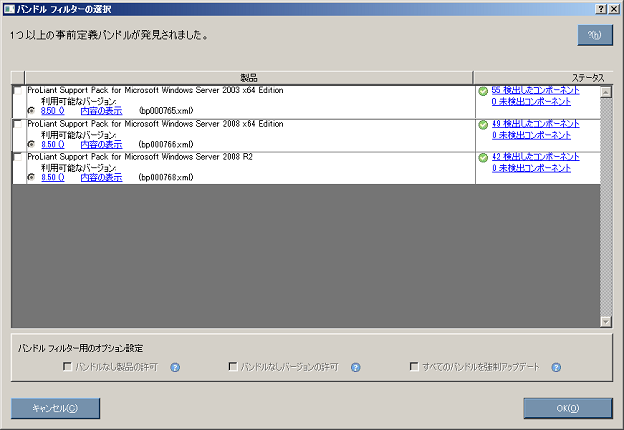Open 0 未検出コンポーネント link for Server 2008 R2

click(x=531, y=168)
